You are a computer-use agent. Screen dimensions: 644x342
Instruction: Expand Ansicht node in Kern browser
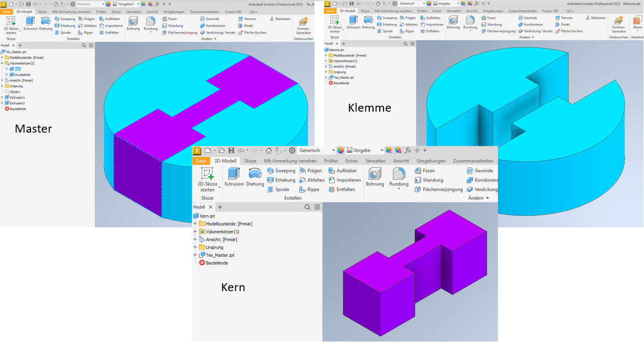coord(195,239)
